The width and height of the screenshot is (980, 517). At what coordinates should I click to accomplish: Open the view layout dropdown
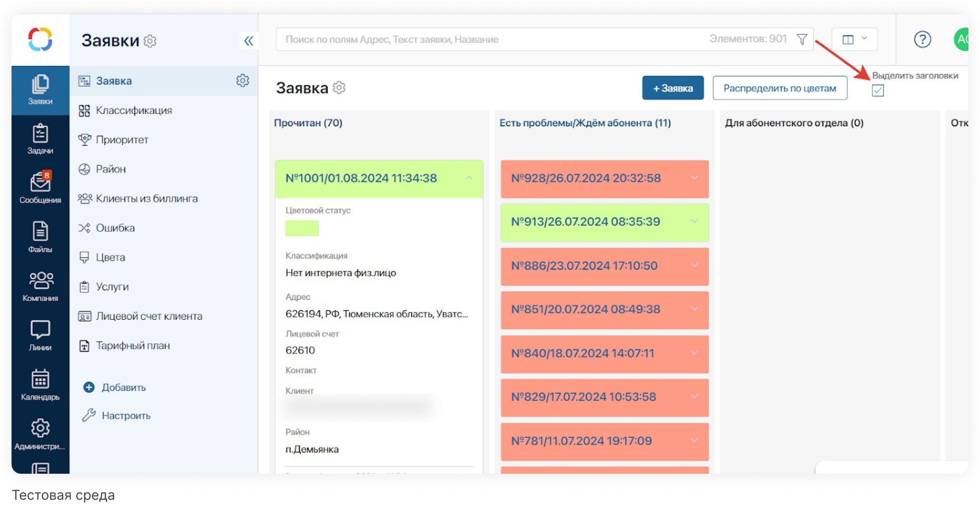coord(855,39)
